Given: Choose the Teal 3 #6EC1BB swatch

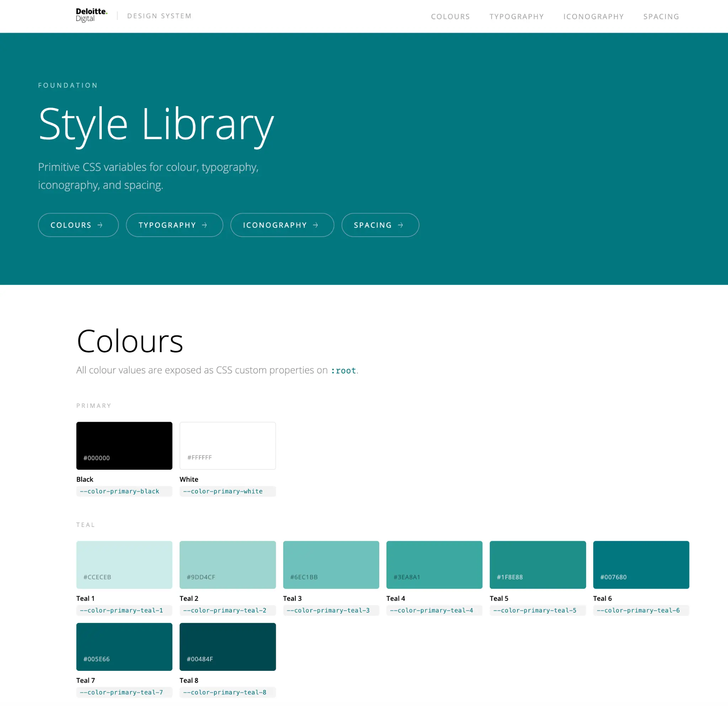Looking at the screenshot, I should click(x=331, y=565).
